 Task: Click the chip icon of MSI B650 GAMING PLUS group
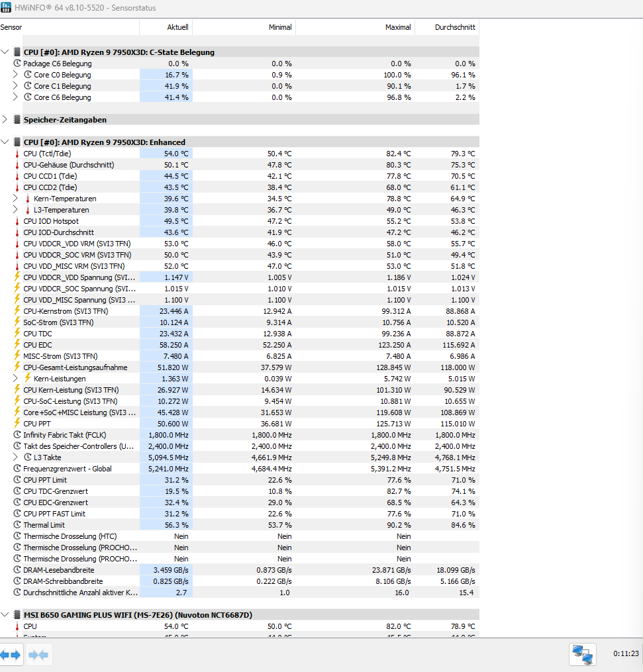[17, 614]
